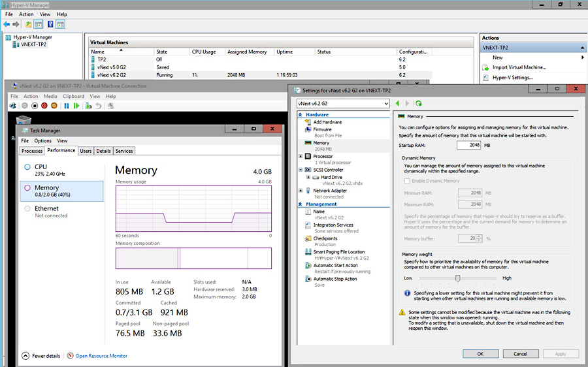Select Name item in Management list

pyautogui.click(x=319, y=212)
